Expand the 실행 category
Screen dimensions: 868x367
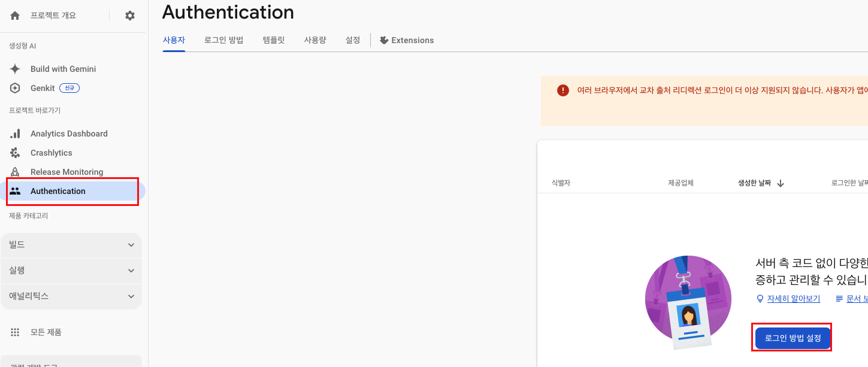point(71,271)
